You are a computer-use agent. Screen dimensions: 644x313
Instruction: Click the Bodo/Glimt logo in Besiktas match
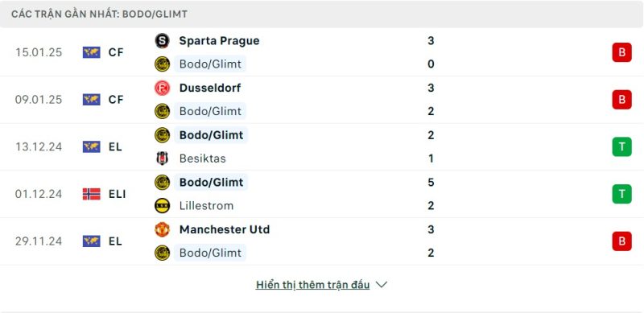click(x=163, y=135)
